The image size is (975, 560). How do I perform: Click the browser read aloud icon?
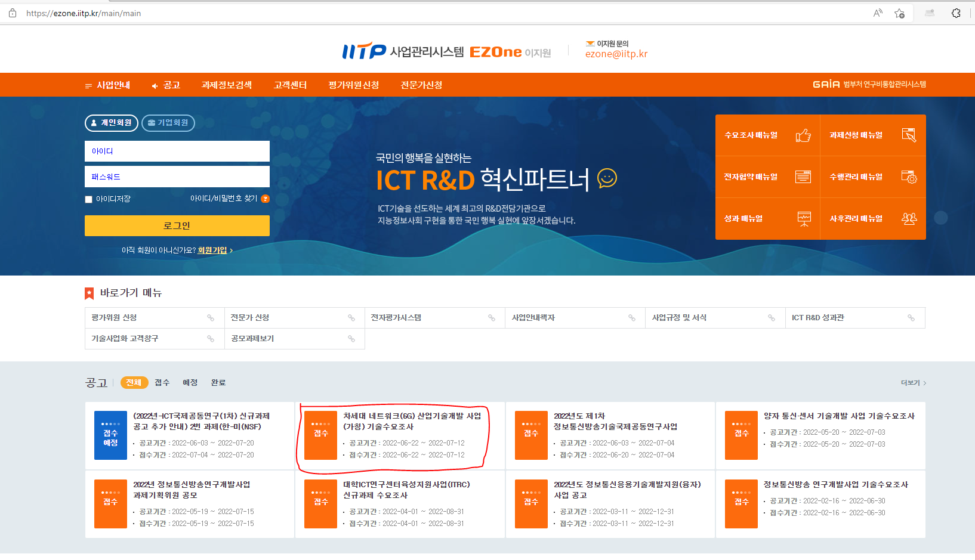(x=878, y=13)
